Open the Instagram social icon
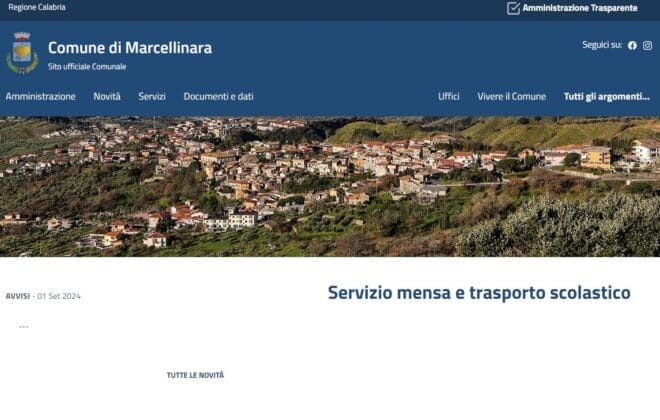This screenshot has width=660, height=420. pyautogui.click(x=647, y=45)
